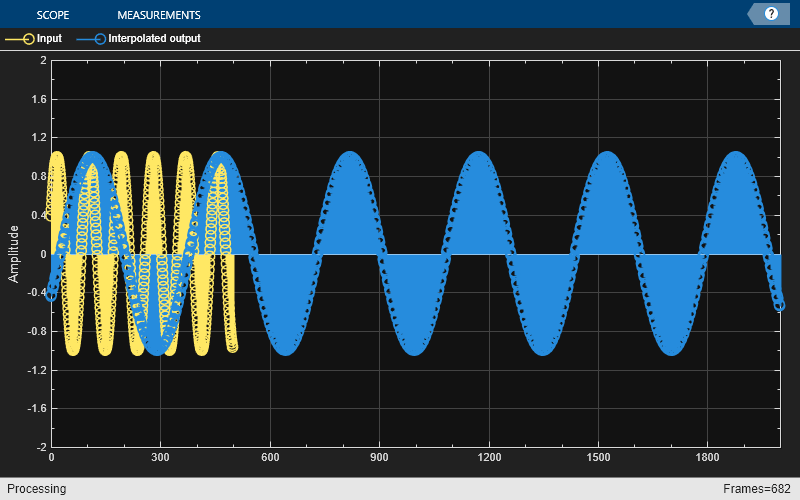Click last blue marker at right plot edge
This screenshot has height=500, width=800.
[x=779, y=306]
